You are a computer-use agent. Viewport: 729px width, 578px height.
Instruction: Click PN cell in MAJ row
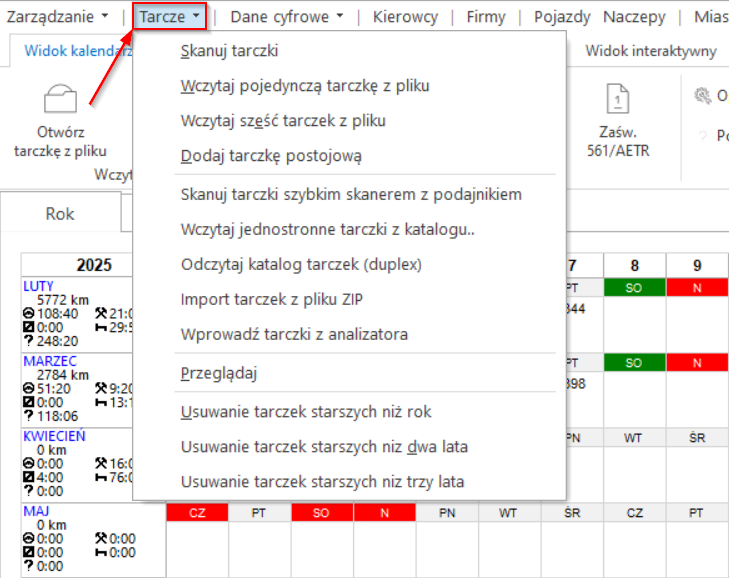447,513
